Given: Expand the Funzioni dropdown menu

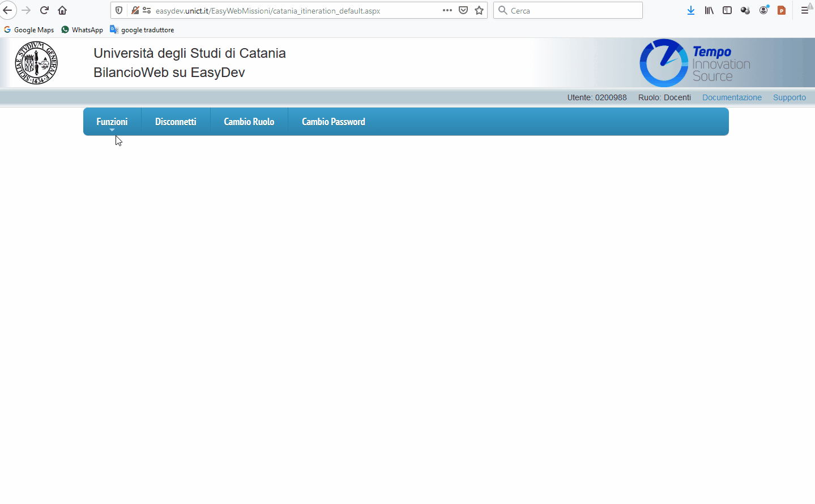Looking at the screenshot, I should click(x=112, y=122).
